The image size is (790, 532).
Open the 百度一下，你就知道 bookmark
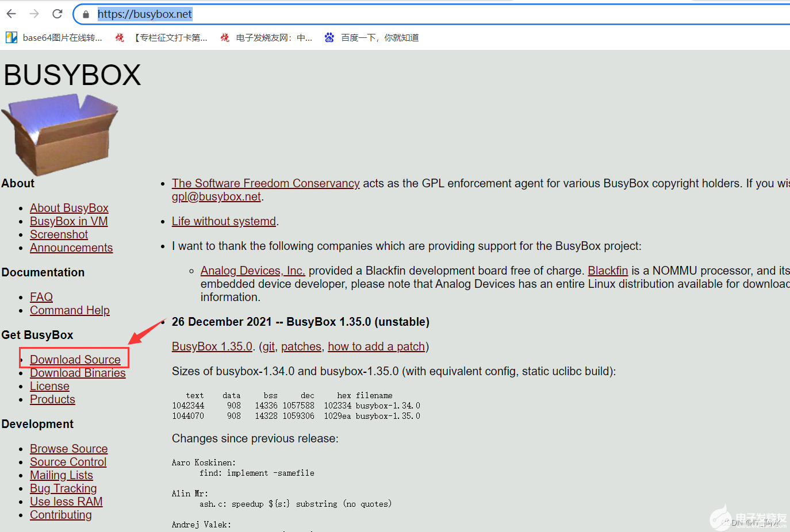(371, 38)
